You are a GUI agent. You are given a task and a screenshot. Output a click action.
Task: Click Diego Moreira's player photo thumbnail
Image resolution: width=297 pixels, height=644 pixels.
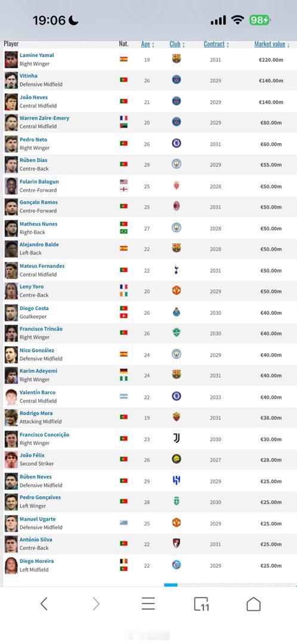pyautogui.click(x=11, y=565)
